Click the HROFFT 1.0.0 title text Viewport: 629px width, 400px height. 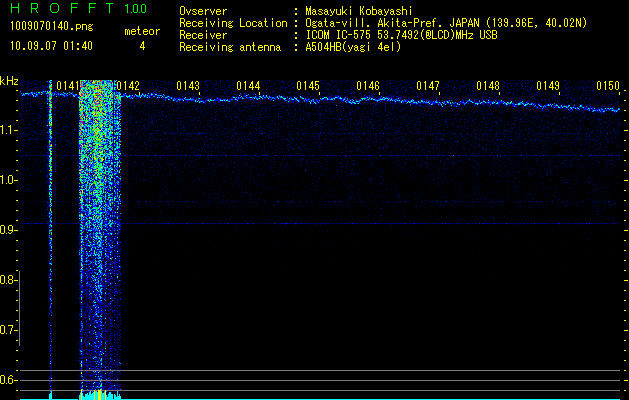pyautogui.click(x=79, y=8)
